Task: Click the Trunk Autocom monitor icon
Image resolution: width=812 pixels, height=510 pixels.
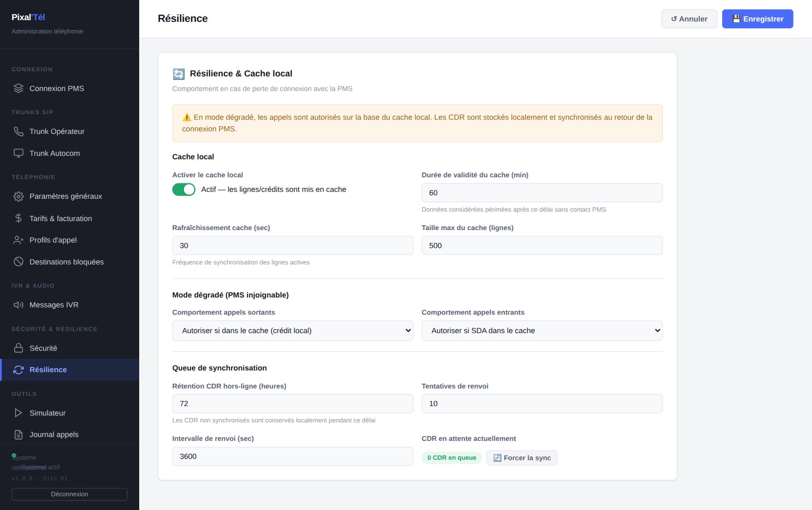Action: (18, 153)
